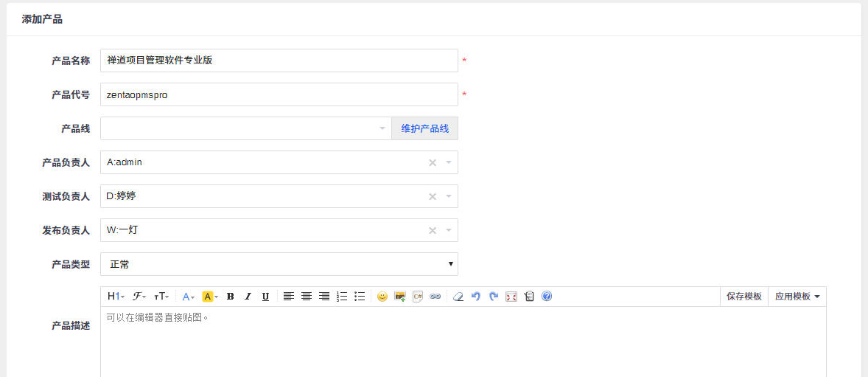Open the font family menu

tap(139, 297)
